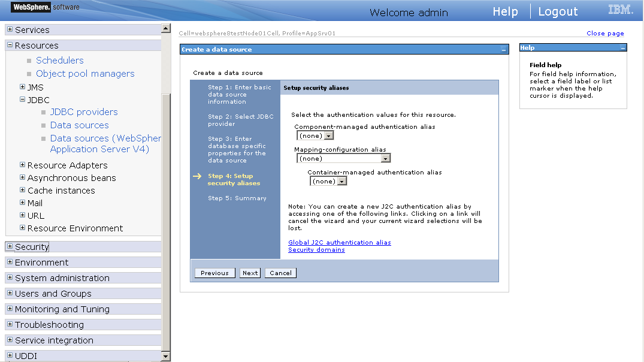The image size is (644, 362).
Task: Cancel the data source wizard
Action: [x=280, y=273]
